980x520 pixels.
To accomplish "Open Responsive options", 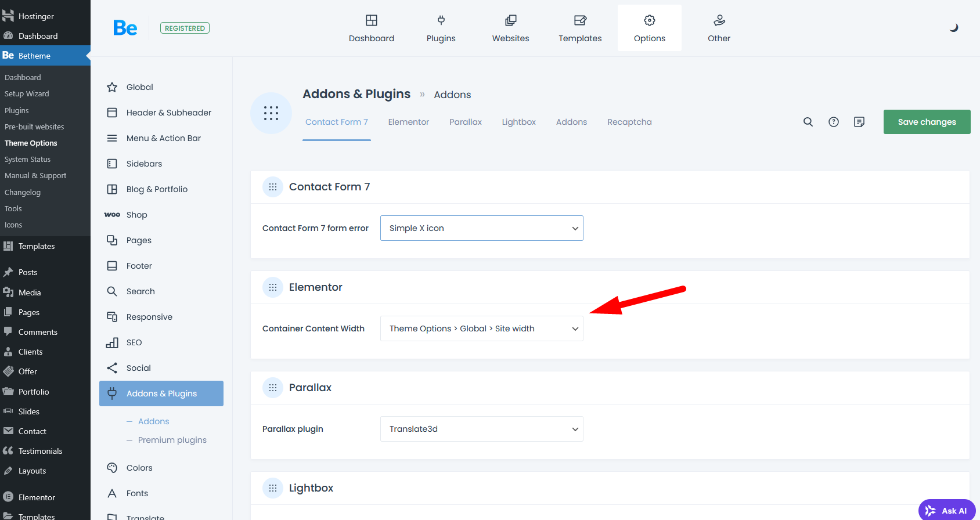I will [x=161, y=317].
